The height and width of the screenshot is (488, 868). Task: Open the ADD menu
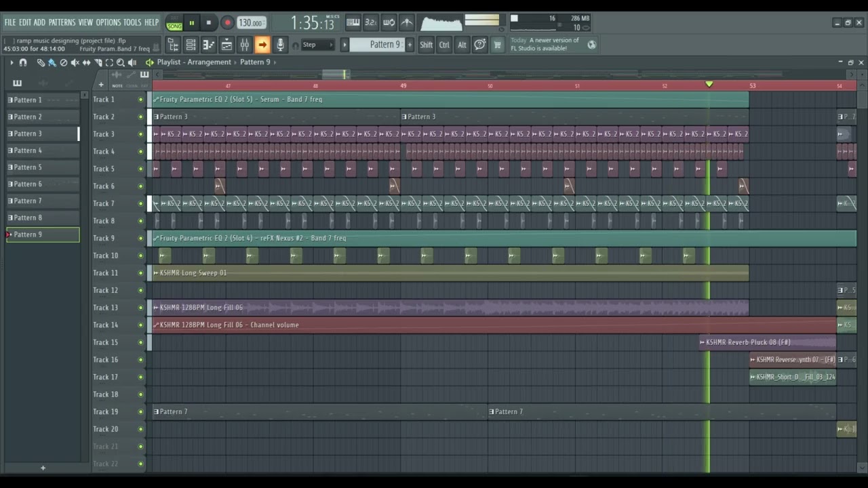[x=39, y=22]
